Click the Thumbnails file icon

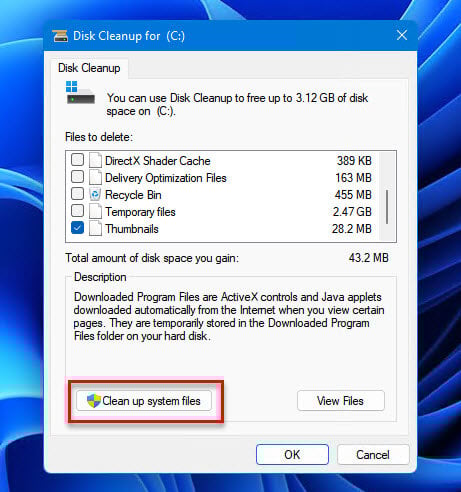pyautogui.click(x=95, y=228)
